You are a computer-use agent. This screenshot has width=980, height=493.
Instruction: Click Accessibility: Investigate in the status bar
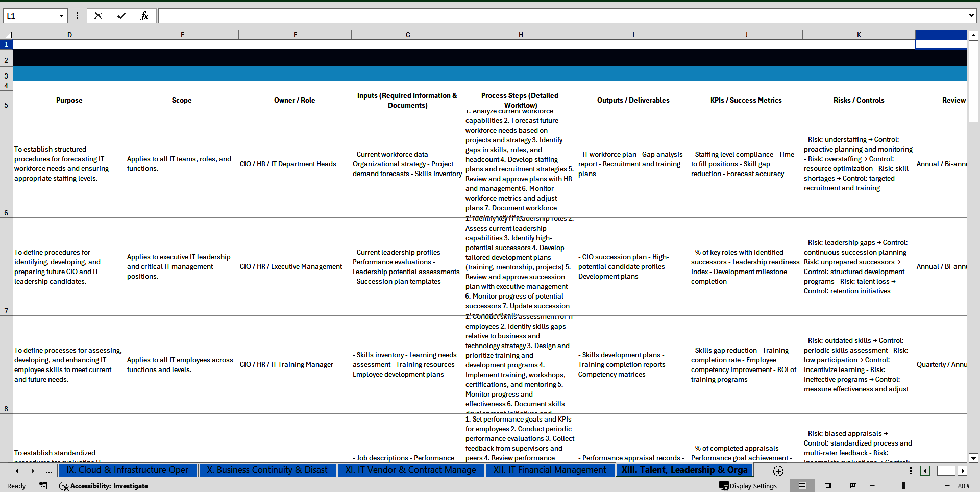coord(104,486)
